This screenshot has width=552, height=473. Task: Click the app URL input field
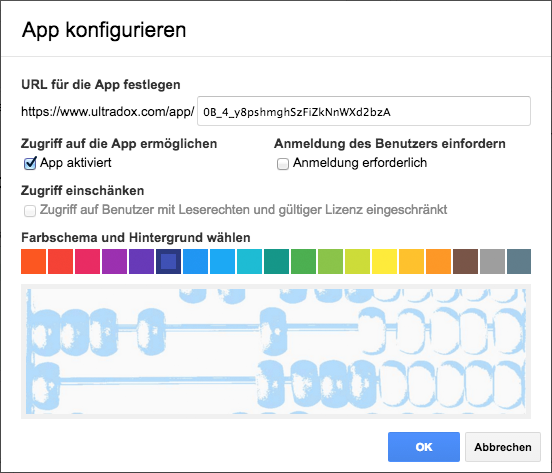364,111
